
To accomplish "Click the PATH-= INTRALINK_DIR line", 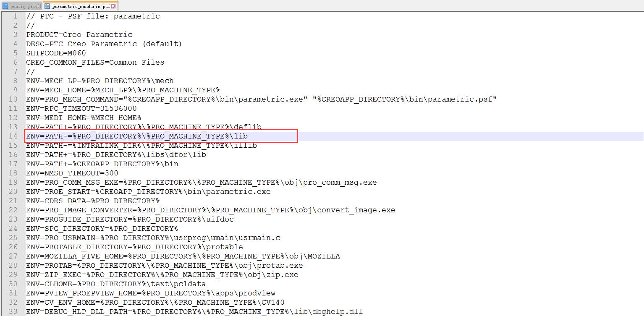I will pyautogui.click(x=141, y=146).
